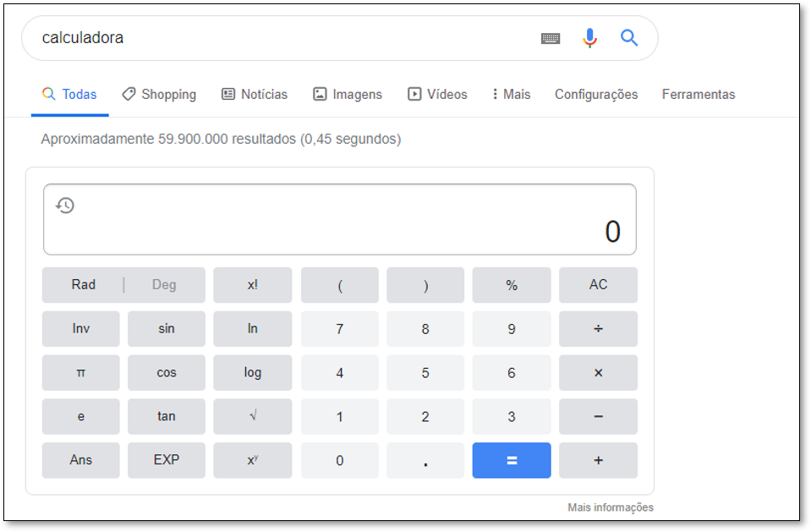Expand the Mais search options menu
Viewport: 811px width, 532px height.
click(x=512, y=95)
